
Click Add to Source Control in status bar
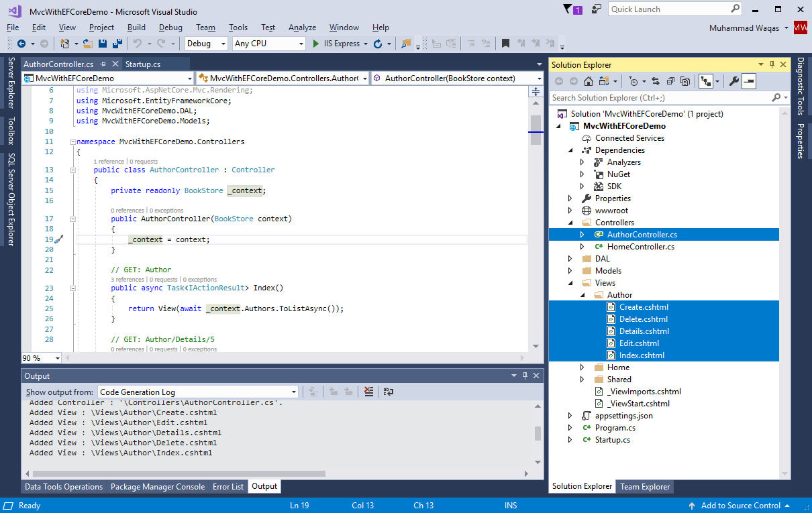pyautogui.click(x=740, y=506)
